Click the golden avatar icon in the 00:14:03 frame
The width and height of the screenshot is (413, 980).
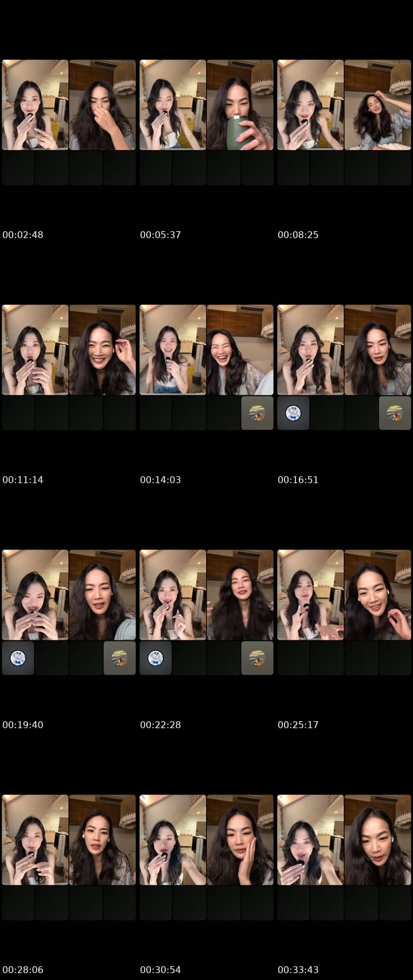click(x=258, y=413)
